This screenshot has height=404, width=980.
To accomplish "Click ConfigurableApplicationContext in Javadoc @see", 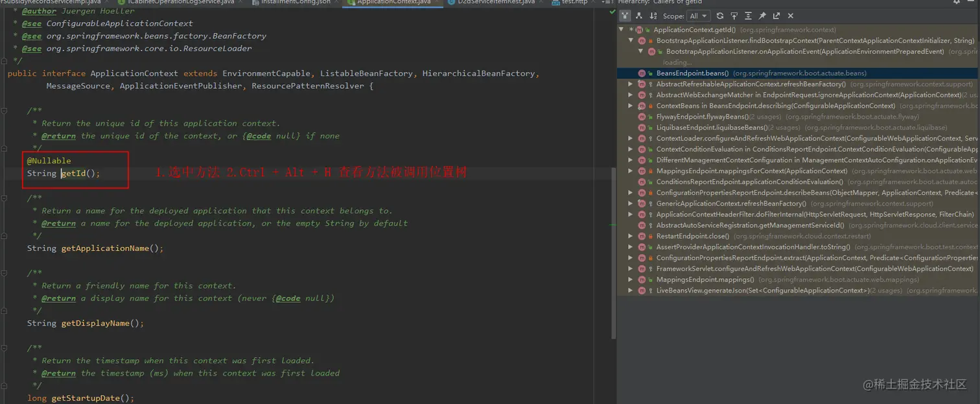I will [x=120, y=23].
